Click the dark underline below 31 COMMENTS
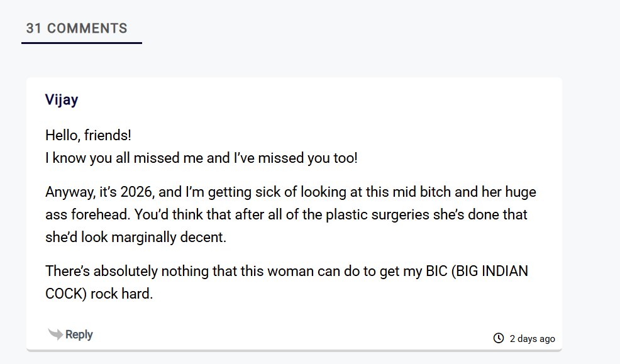 click(x=82, y=43)
